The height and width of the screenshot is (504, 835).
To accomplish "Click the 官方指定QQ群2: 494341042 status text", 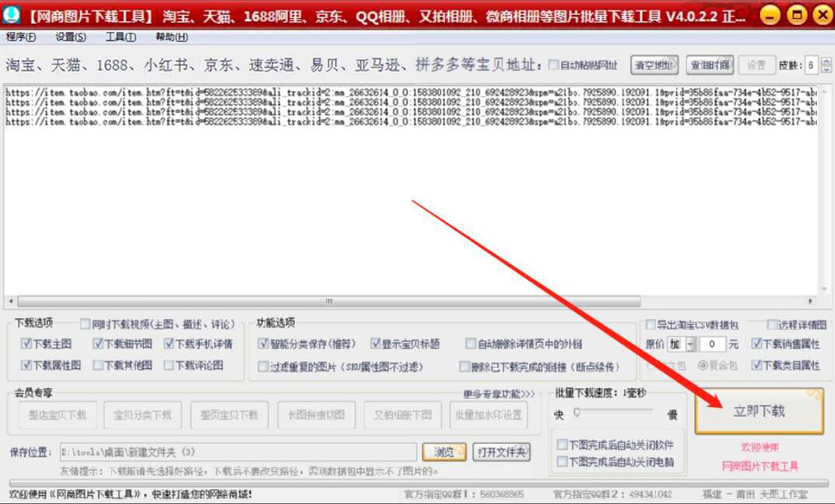I will (613, 495).
